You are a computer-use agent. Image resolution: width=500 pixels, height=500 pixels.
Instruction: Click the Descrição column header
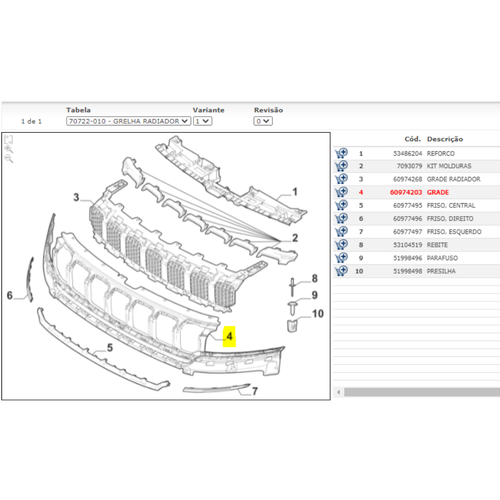point(445,139)
